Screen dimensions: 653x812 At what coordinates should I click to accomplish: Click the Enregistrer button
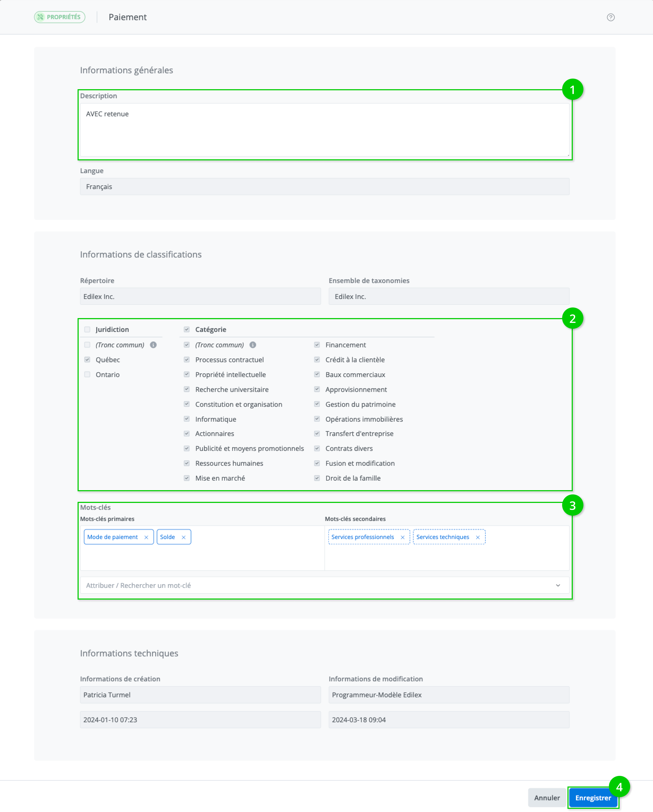pos(593,798)
